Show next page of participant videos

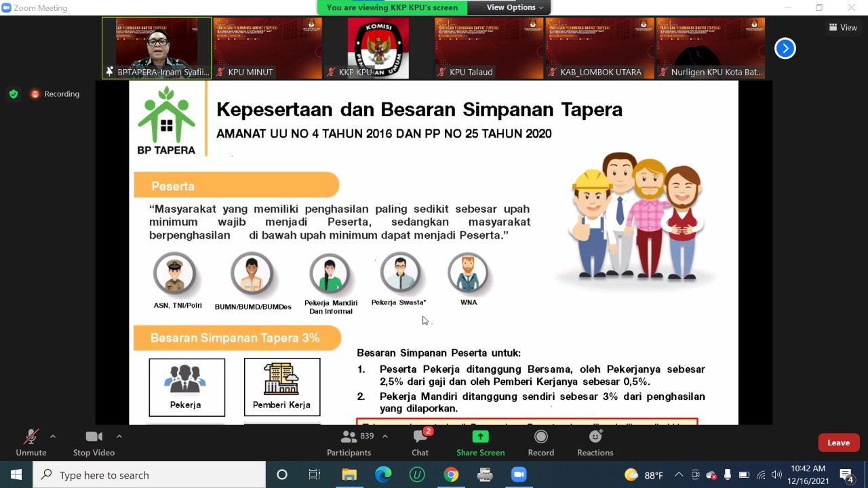point(785,48)
